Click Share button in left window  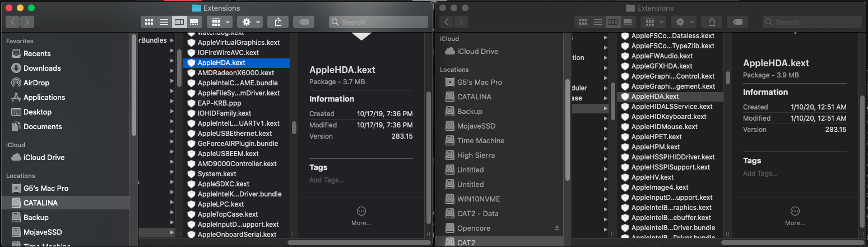278,22
